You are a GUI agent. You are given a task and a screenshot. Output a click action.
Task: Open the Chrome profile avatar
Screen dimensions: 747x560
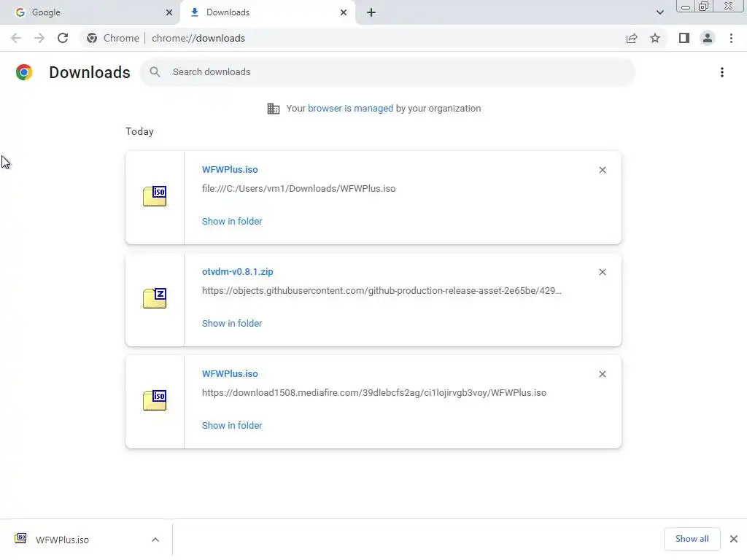(707, 38)
